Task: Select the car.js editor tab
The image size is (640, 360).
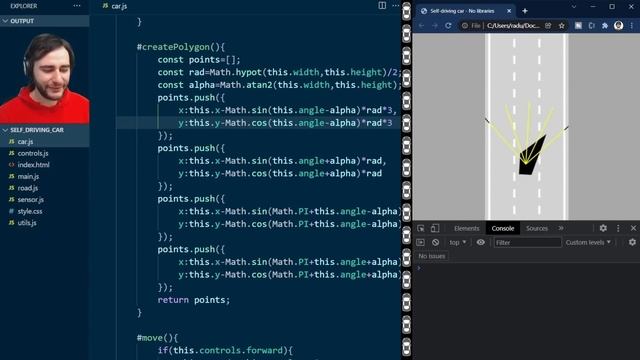Action: pos(115,6)
